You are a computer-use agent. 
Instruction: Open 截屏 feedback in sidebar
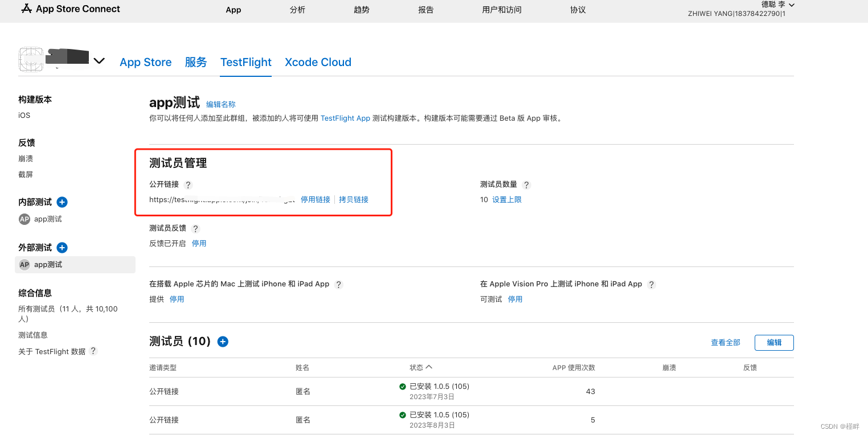click(26, 174)
